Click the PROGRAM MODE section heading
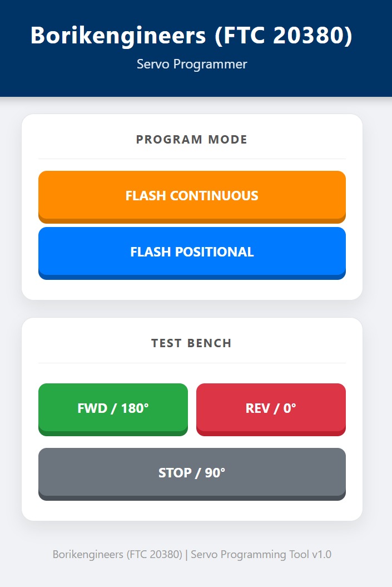 pos(192,140)
